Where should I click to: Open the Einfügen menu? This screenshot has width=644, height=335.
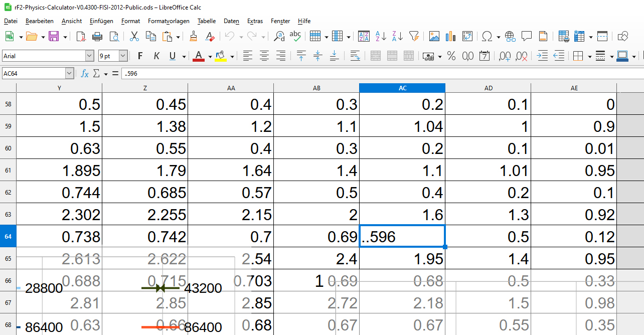[x=101, y=21]
